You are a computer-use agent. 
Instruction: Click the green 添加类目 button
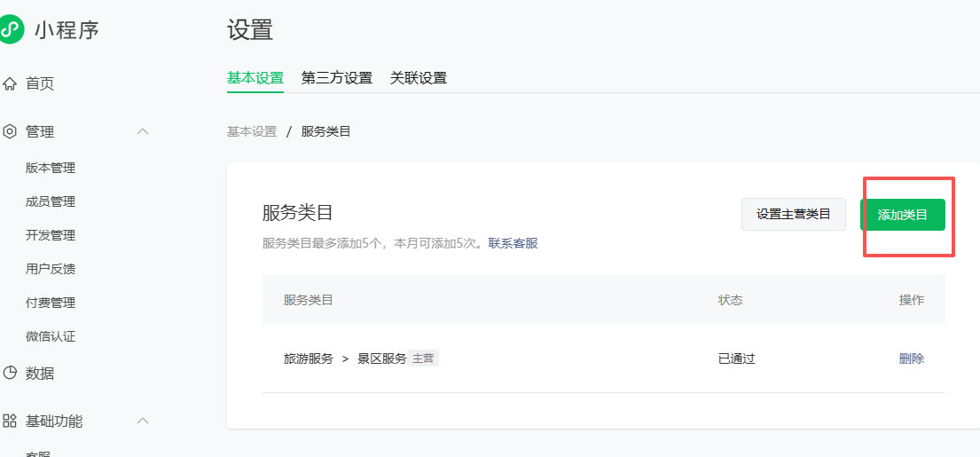pyautogui.click(x=903, y=215)
